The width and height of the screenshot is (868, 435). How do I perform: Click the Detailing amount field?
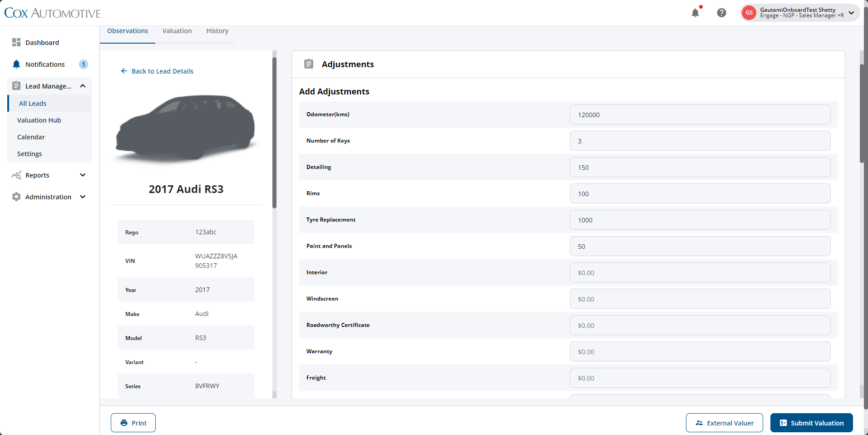click(700, 167)
